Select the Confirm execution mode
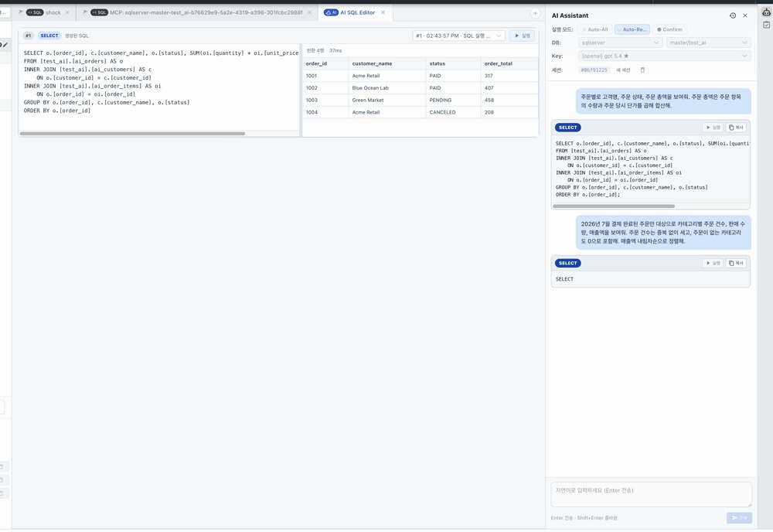This screenshot has width=773, height=532. pyautogui.click(x=669, y=29)
